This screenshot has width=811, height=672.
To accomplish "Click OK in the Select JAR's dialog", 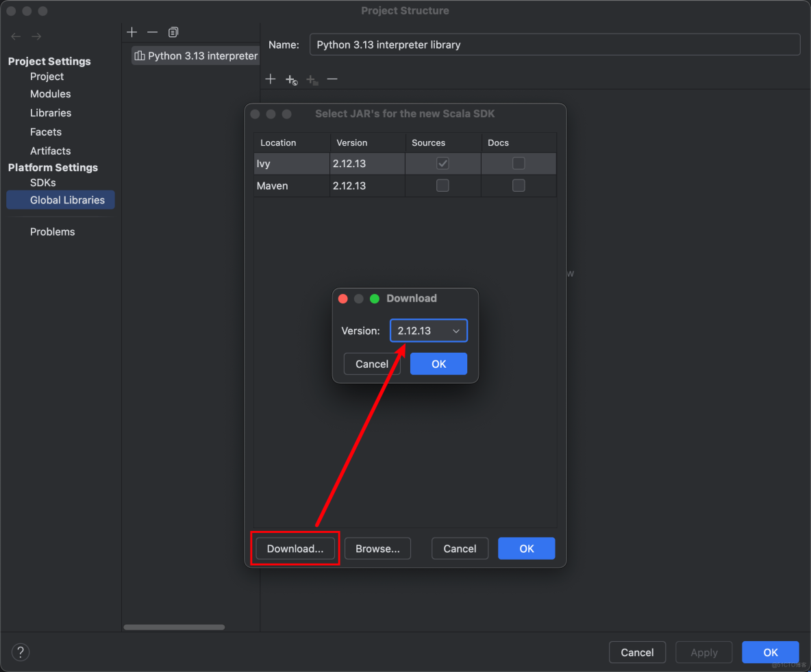I will pos(527,549).
